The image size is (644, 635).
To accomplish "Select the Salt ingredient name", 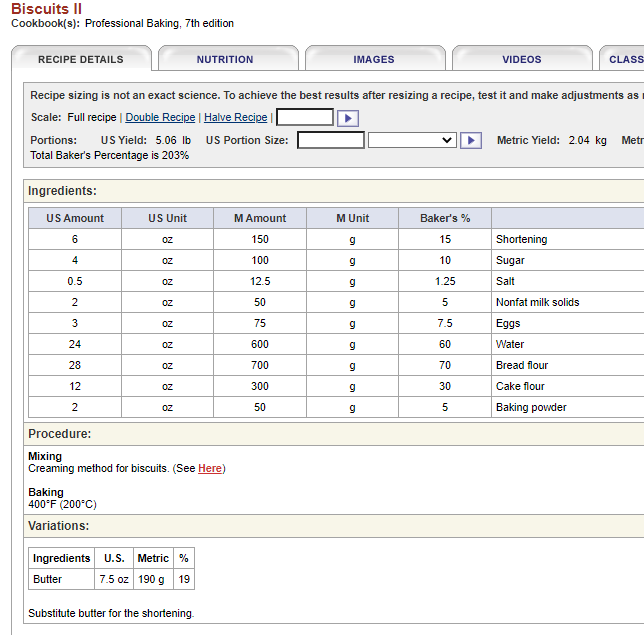I will coord(505,281).
